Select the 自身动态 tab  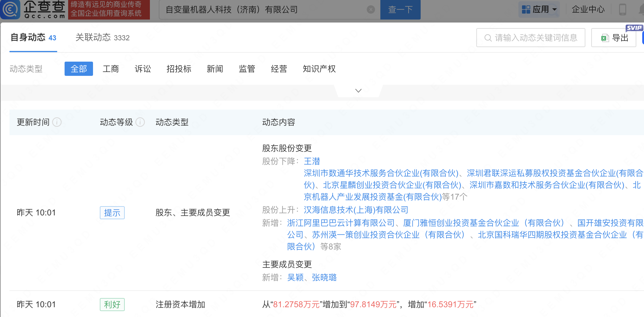tap(33, 38)
